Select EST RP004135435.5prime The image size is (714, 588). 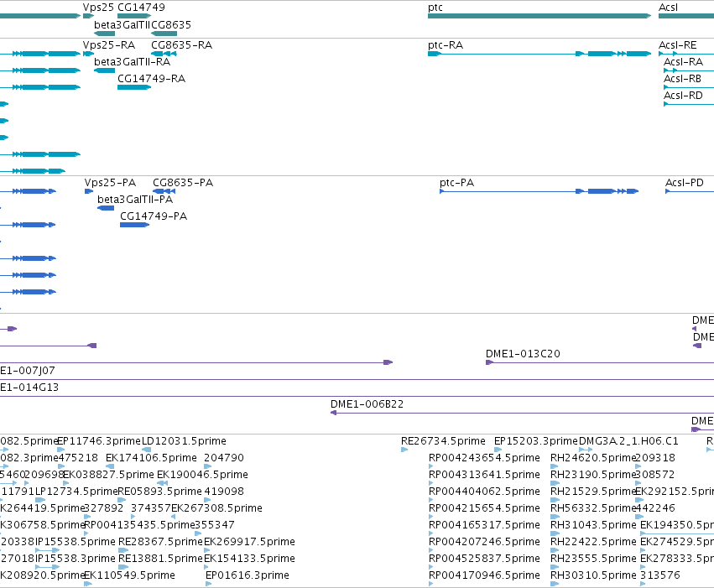click(x=140, y=525)
